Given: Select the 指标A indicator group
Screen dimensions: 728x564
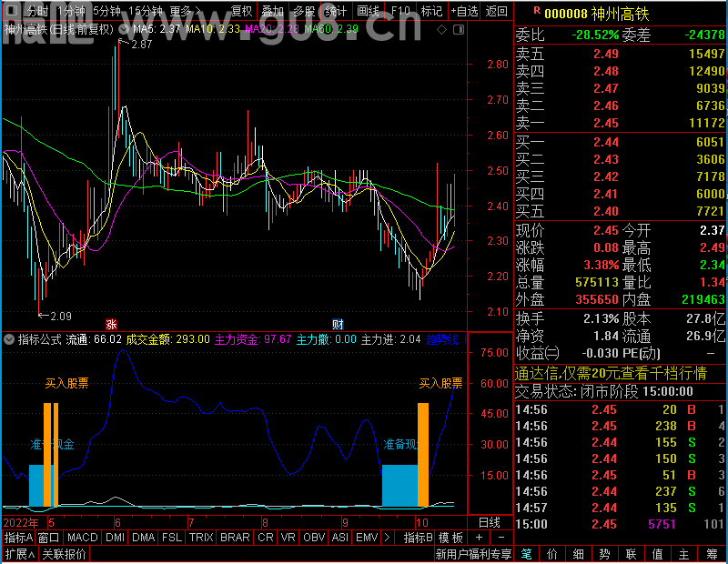Looking at the screenshot, I should (18, 538).
